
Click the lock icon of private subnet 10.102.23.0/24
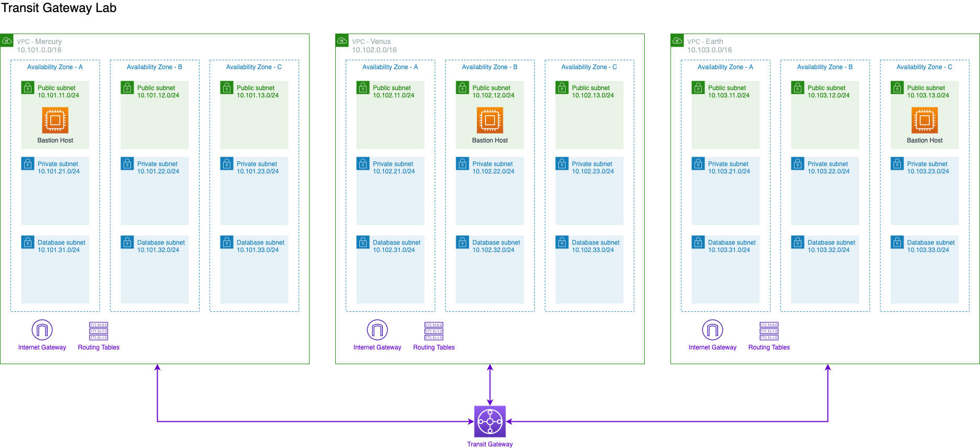point(562,163)
